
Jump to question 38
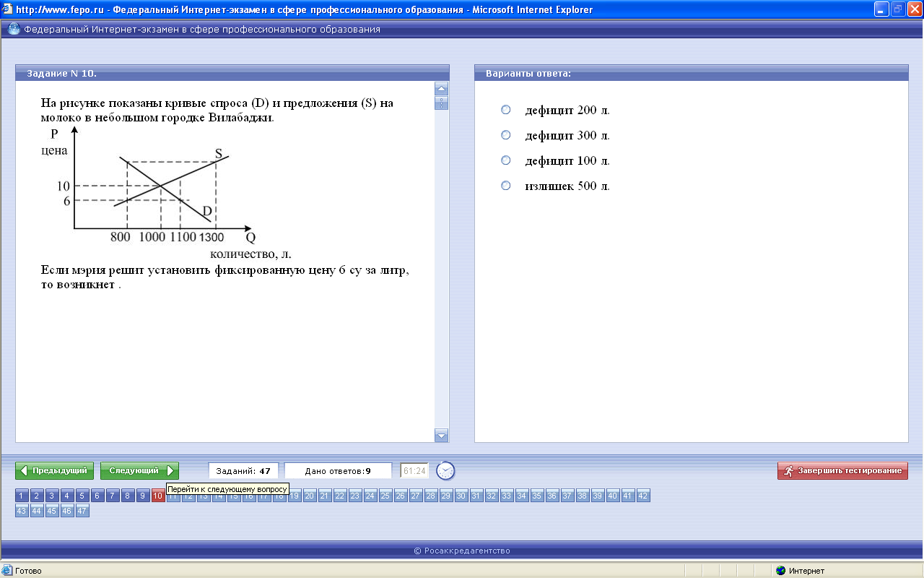point(583,496)
